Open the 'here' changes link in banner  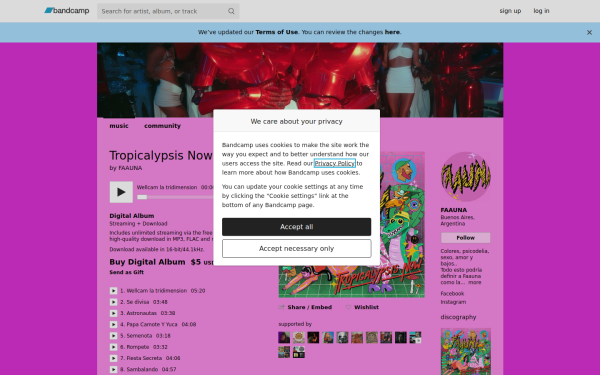tap(392, 32)
